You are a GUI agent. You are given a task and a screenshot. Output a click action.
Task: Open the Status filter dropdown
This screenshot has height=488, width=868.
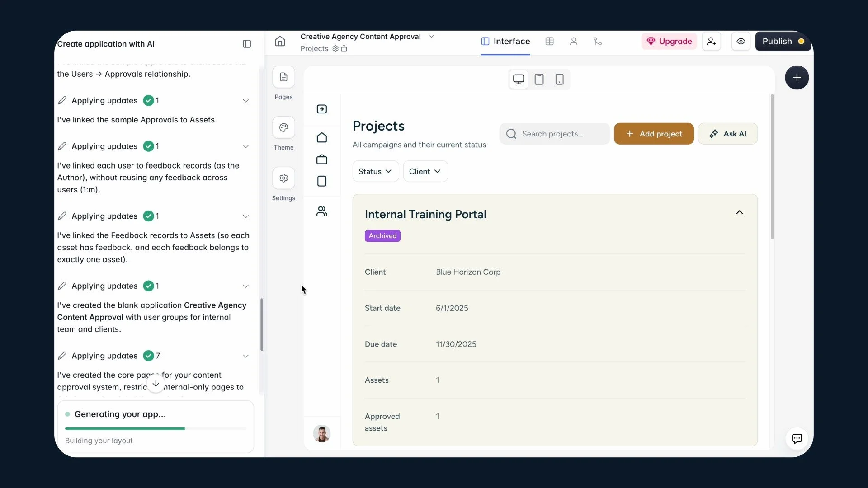coord(375,171)
